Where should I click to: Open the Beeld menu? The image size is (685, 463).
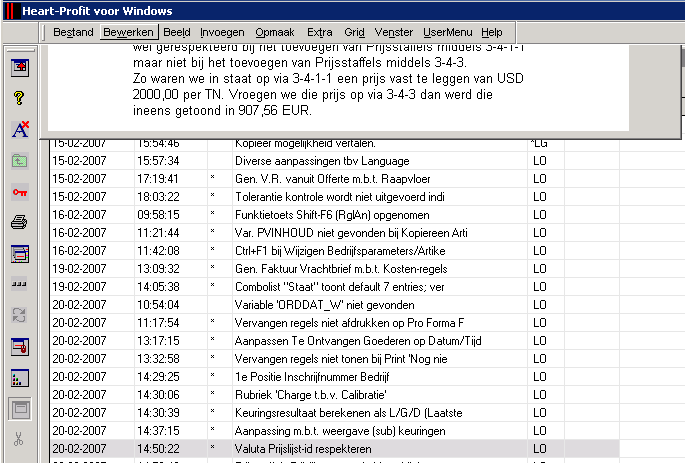click(x=176, y=32)
